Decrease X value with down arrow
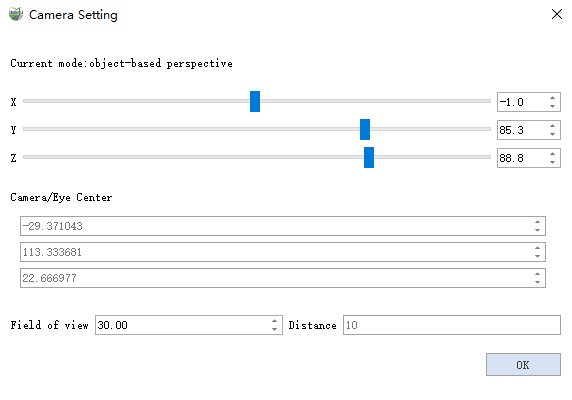 [552, 106]
